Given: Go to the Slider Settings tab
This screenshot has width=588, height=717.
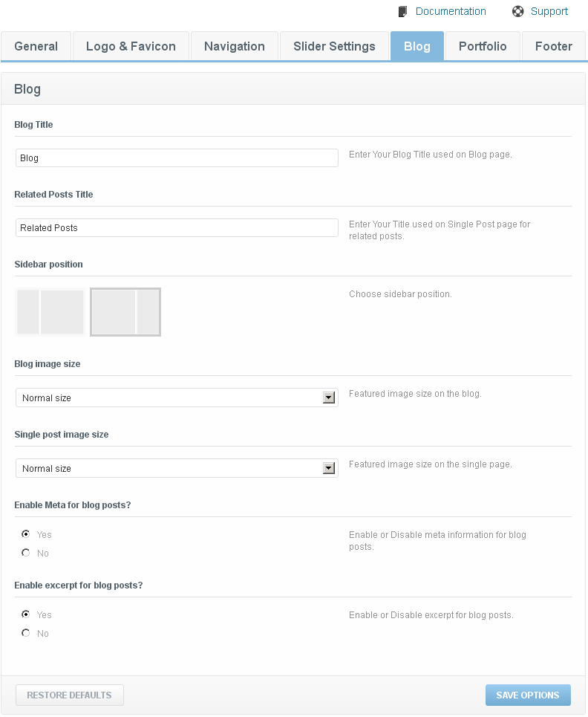Looking at the screenshot, I should tap(334, 46).
